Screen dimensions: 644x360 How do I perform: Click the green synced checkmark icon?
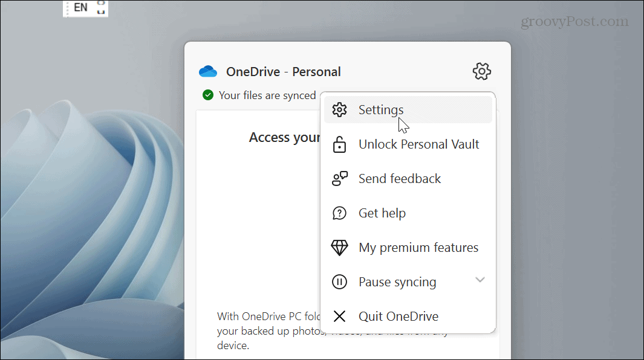point(208,95)
